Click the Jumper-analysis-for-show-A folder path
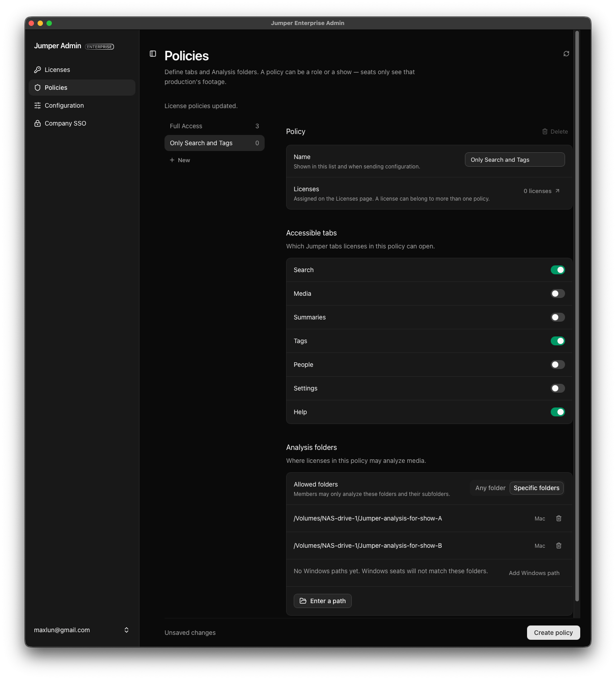This screenshot has height=680, width=616. tap(368, 518)
